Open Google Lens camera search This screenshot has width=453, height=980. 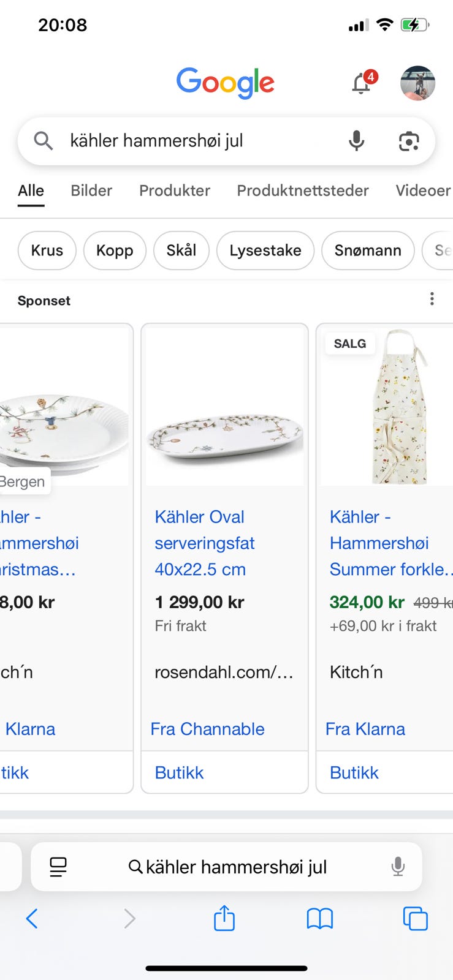coord(409,141)
